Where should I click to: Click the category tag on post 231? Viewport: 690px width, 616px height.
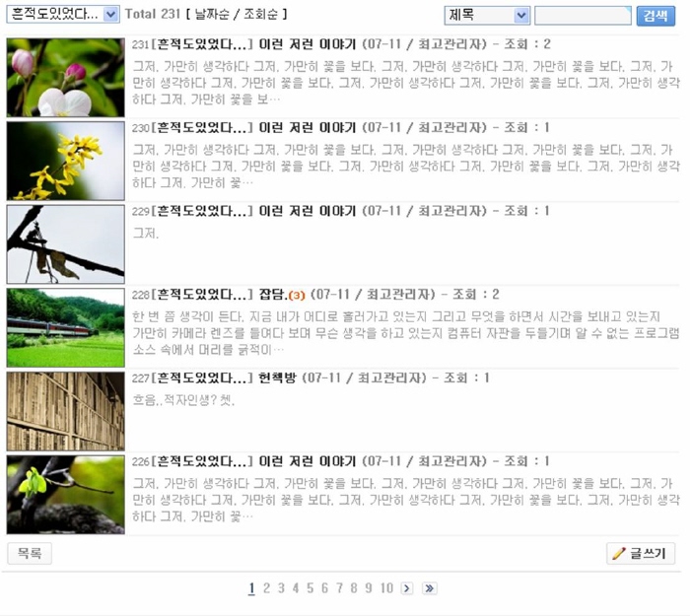(x=202, y=44)
